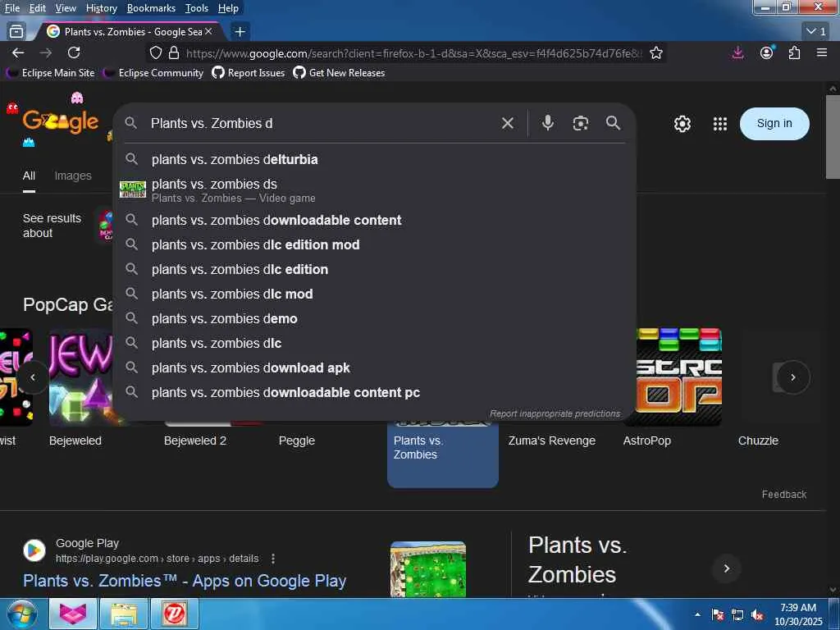Open the Bejeweled game thumbnail
The height and width of the screenshot is (630, 840).
pos(80,377)
